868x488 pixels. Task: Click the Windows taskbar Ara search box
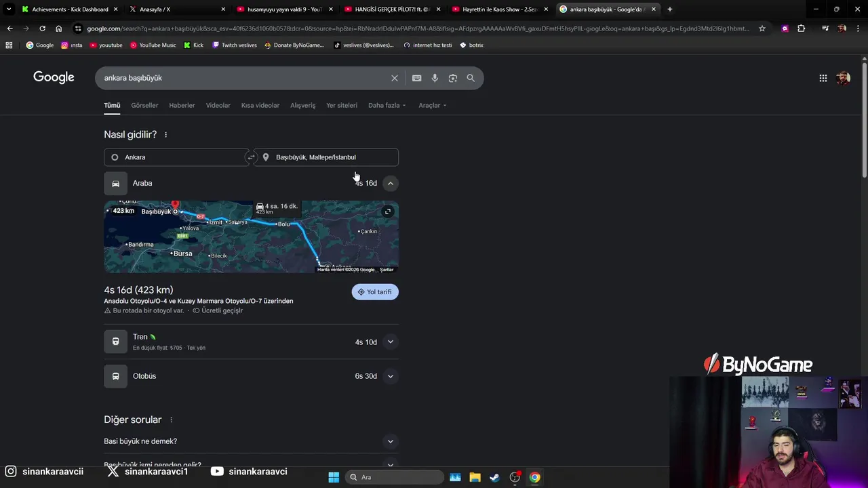tap(395, 477)
